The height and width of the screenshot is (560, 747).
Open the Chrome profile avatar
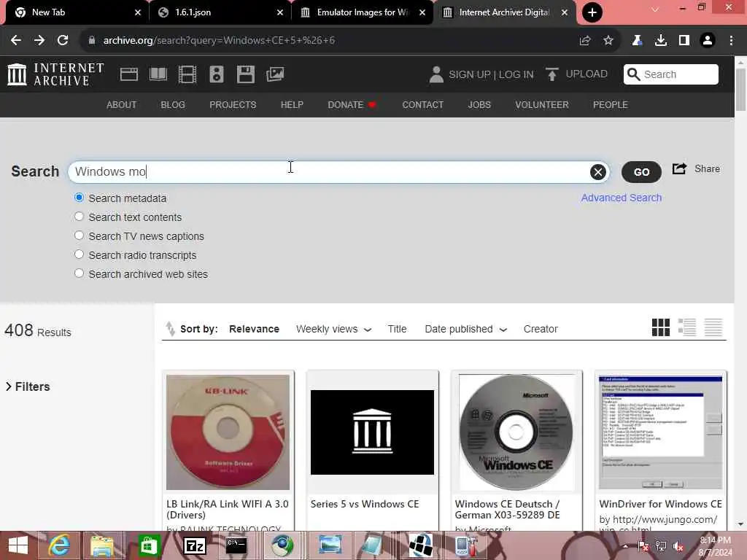click(x=708, y=41)
